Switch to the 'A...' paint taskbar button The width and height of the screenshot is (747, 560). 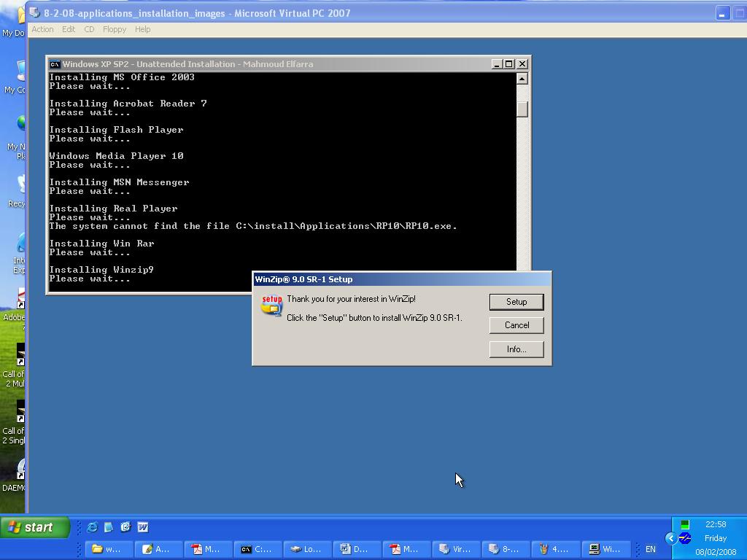[159, 549]
